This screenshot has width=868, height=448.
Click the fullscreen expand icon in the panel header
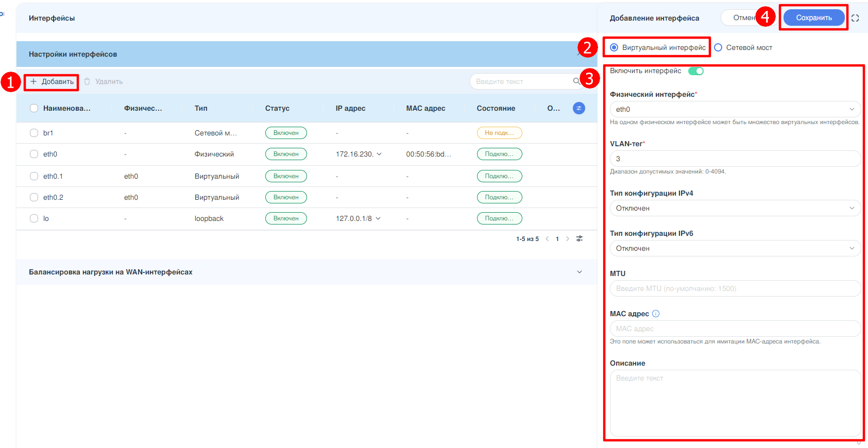pyautogui.click(x=855, y=18)
